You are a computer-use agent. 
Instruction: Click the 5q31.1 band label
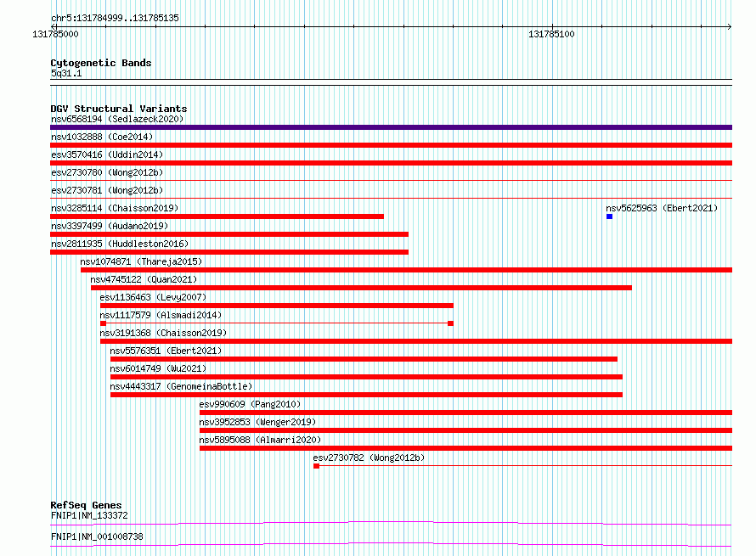[x=66, y=73]
